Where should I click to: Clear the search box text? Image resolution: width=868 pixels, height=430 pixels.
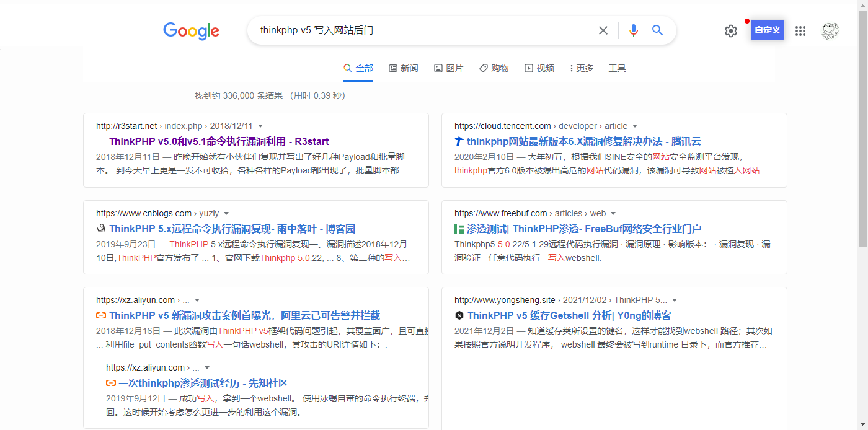tap(603, 30)
